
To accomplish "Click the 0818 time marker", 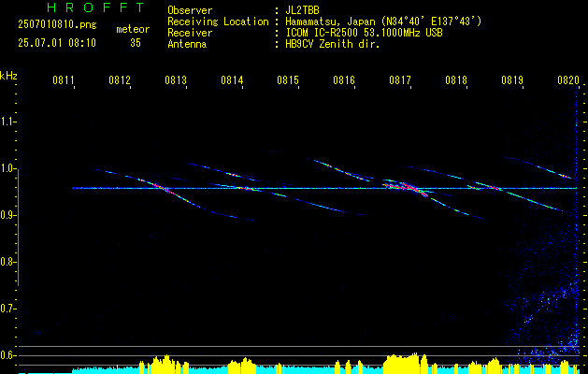I will click(455, 79).
